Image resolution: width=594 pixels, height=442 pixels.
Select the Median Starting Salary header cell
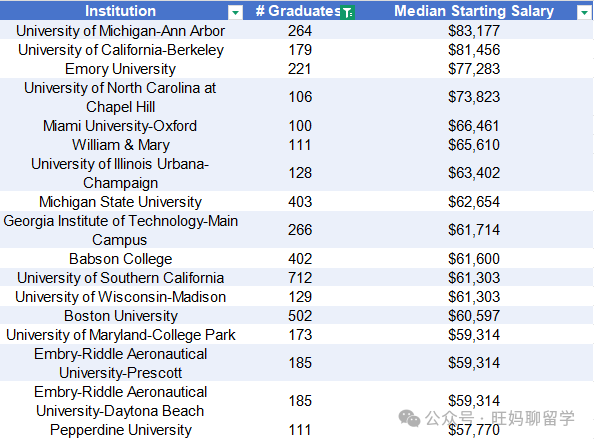point(474,11)
